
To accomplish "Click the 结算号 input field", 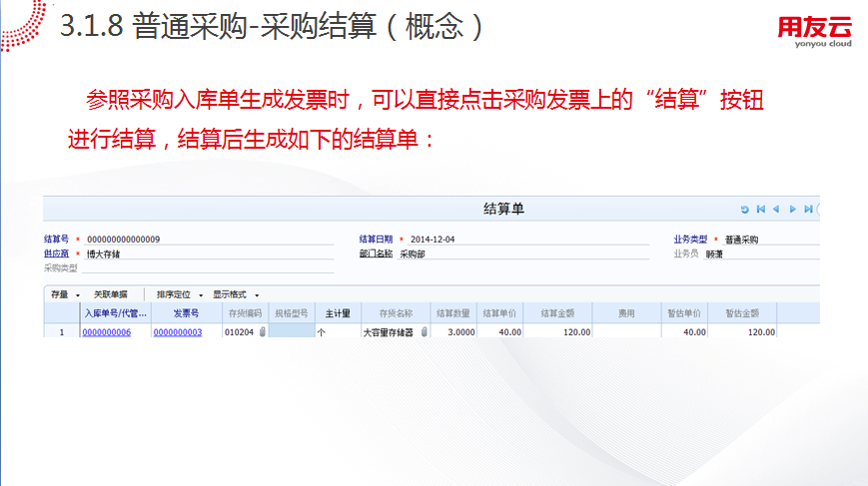I will pos(208,240).
